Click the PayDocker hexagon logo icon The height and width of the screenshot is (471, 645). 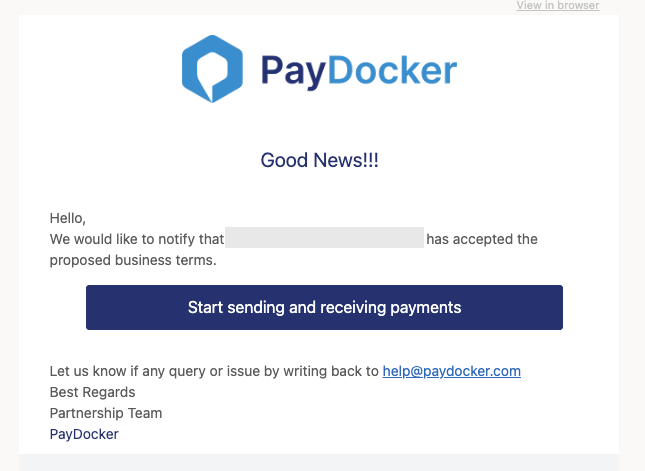point(212,69)
